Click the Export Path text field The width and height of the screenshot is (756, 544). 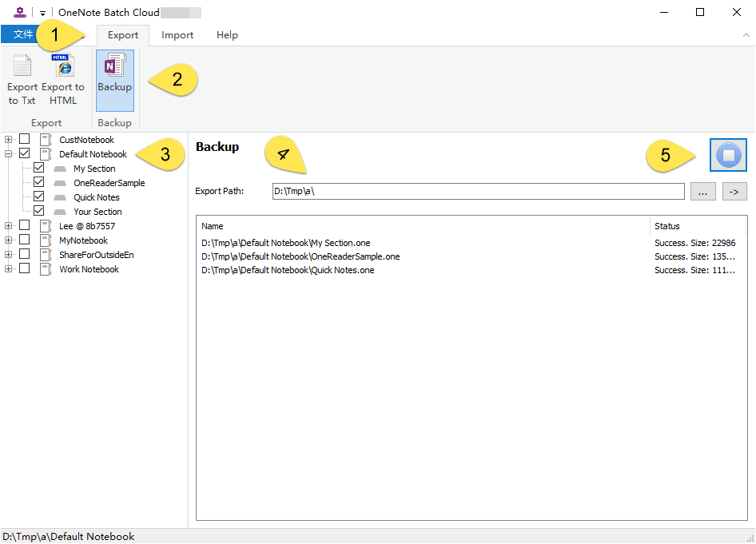[478, 192]
